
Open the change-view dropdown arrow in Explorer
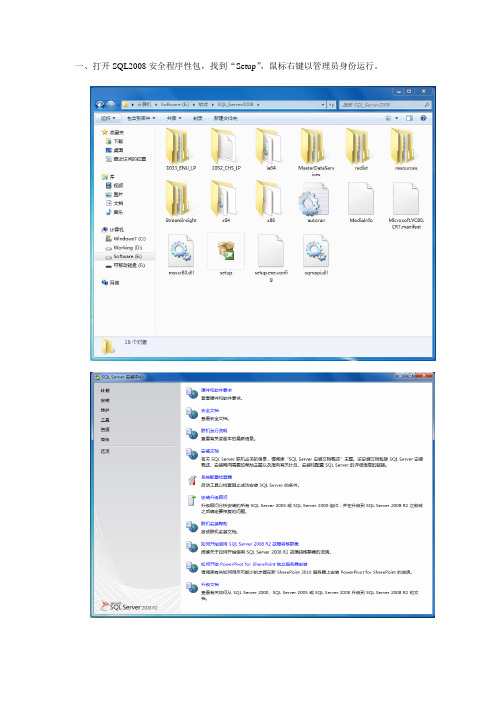tap(396, 118)
